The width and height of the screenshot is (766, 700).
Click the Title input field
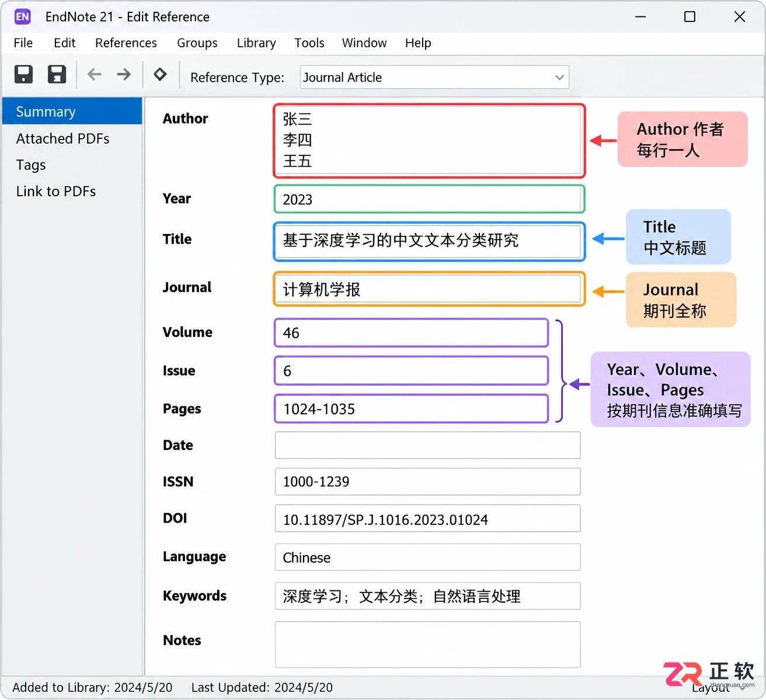point(429,241)
